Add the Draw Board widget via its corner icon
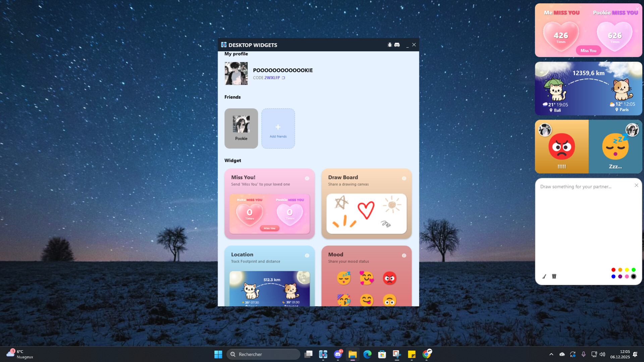Screen dimensions: 644x362 [404, 178]
